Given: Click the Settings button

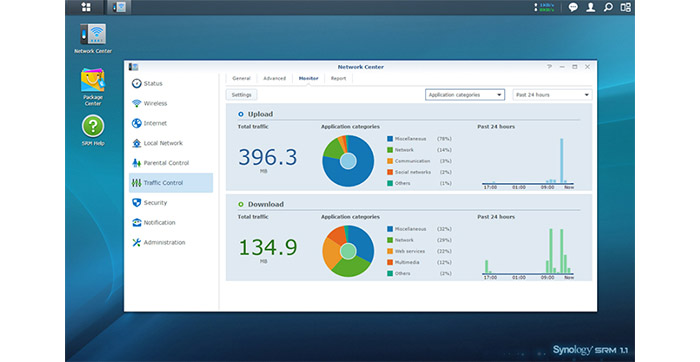Looking at the screenshot, I should [x=242, y=95].
